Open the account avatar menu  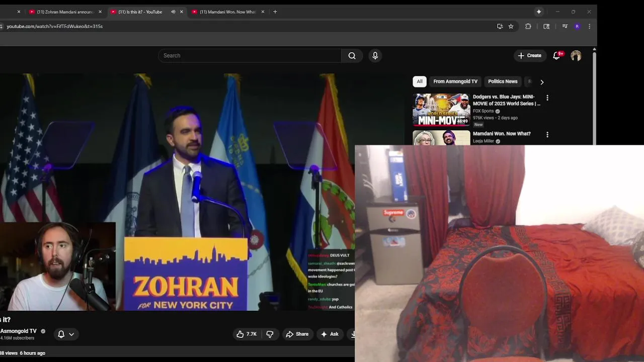click(x=576, y=56)
